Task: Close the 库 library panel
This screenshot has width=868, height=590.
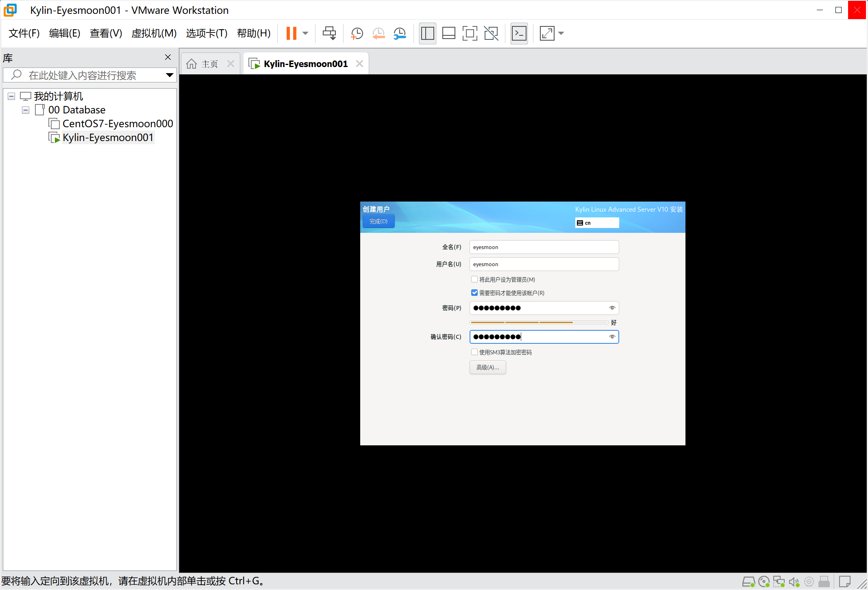Action: pos(168,57)
